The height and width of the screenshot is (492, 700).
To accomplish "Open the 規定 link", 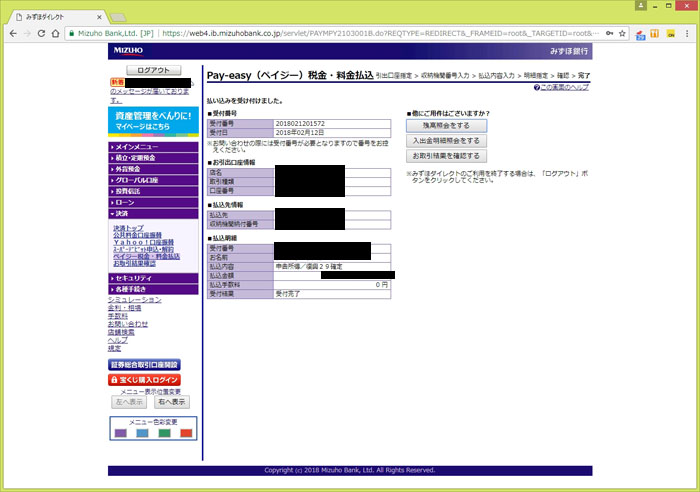I will [114, 348].
